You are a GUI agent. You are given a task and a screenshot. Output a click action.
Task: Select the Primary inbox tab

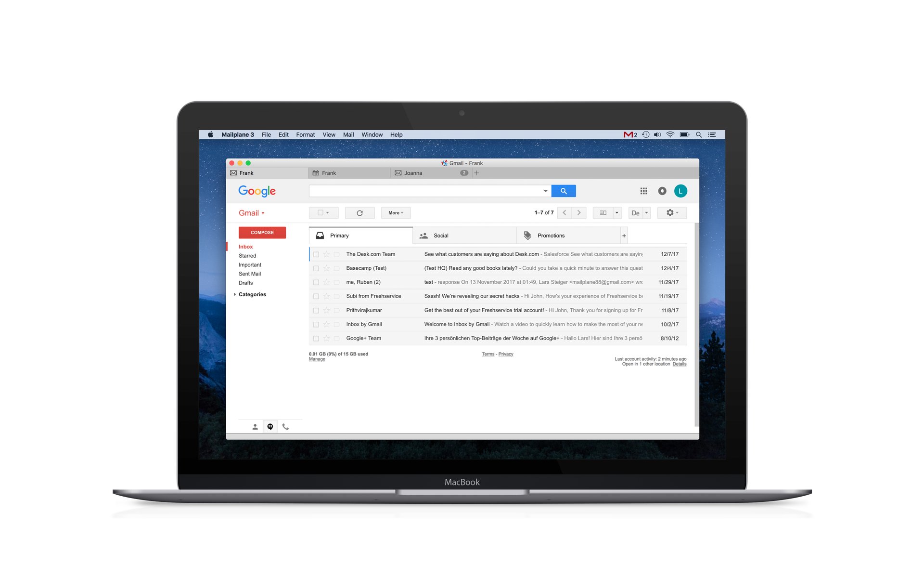click(x=360, y=235)
